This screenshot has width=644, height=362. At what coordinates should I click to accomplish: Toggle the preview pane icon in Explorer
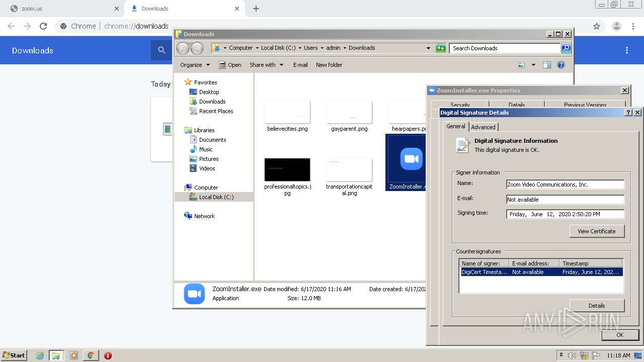coord(547,65)
